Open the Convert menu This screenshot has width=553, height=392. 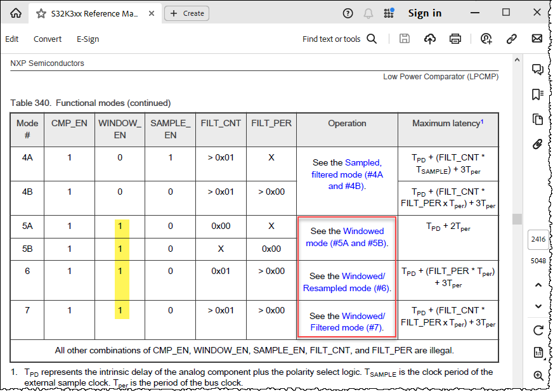click(x=47, y=39)
